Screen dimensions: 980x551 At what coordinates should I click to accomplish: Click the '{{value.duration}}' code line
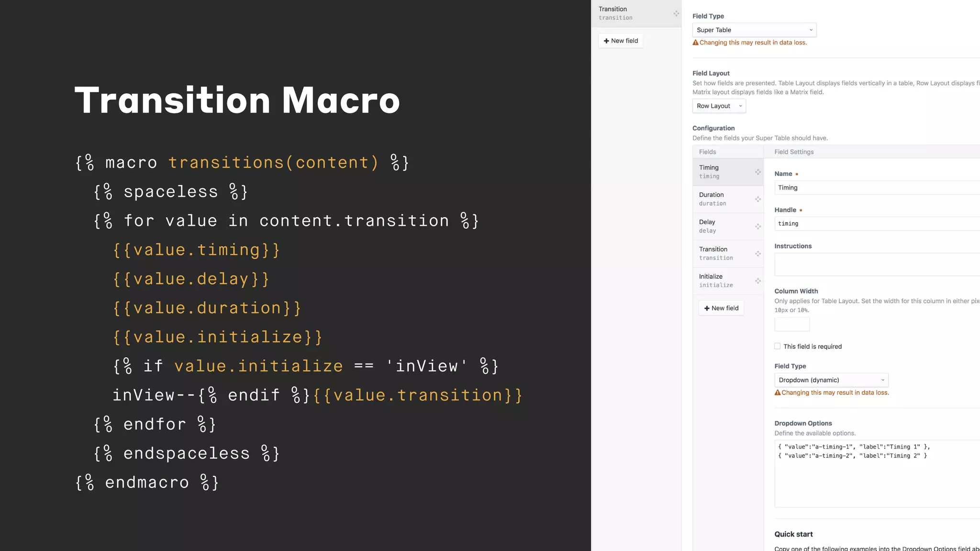[x=207, y=308]
